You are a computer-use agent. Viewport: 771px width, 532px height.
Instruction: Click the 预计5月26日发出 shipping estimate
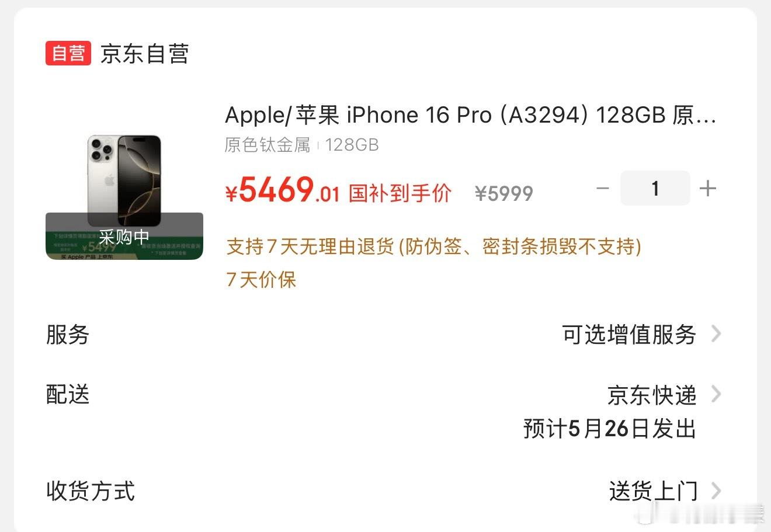[610, 429]
